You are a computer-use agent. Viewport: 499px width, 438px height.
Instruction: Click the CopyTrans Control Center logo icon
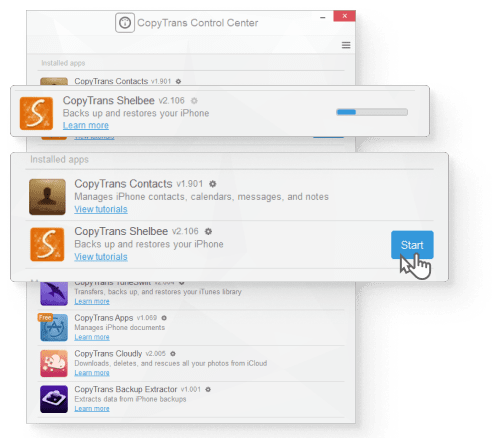[x=125, y=23]
